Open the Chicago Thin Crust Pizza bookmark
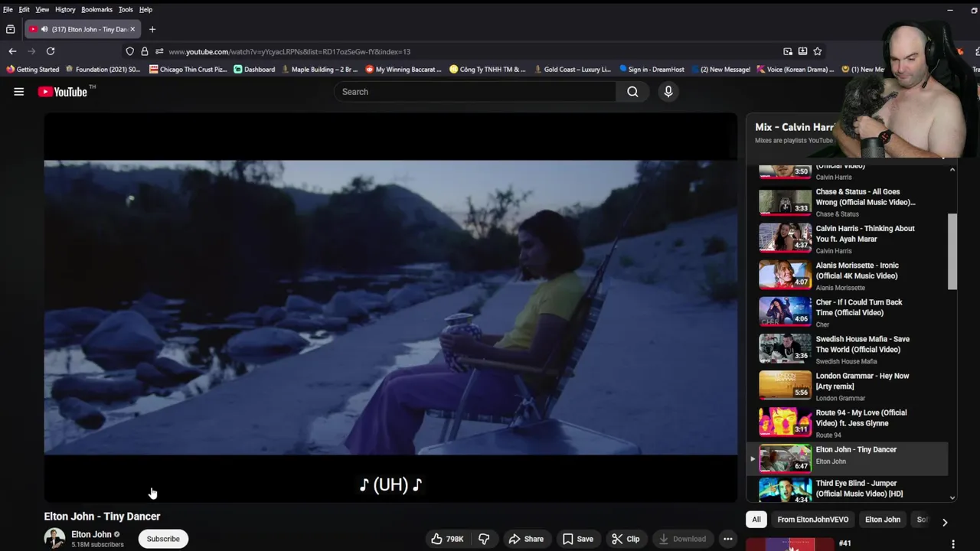Image resolution: width=980 pixels, height=551 pixels. click(188, 69)
